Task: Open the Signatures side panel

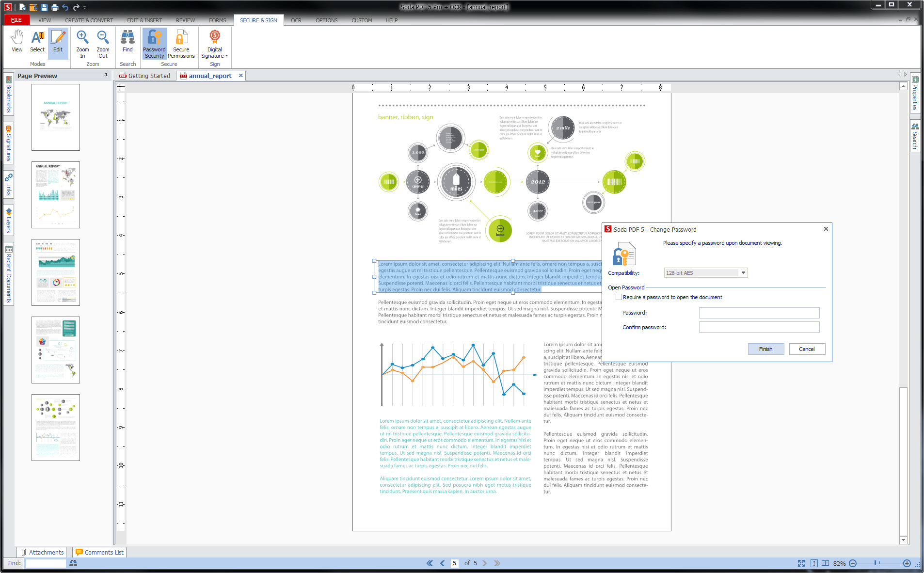Action: tap(9, 143)
